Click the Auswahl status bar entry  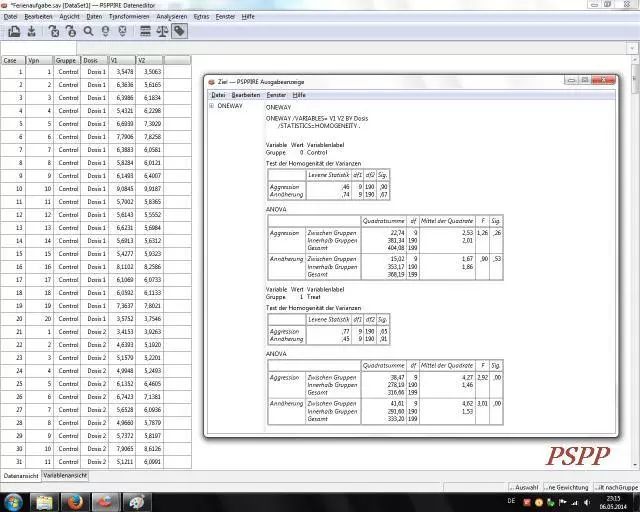pyautogui.click(x=525, y=487)
